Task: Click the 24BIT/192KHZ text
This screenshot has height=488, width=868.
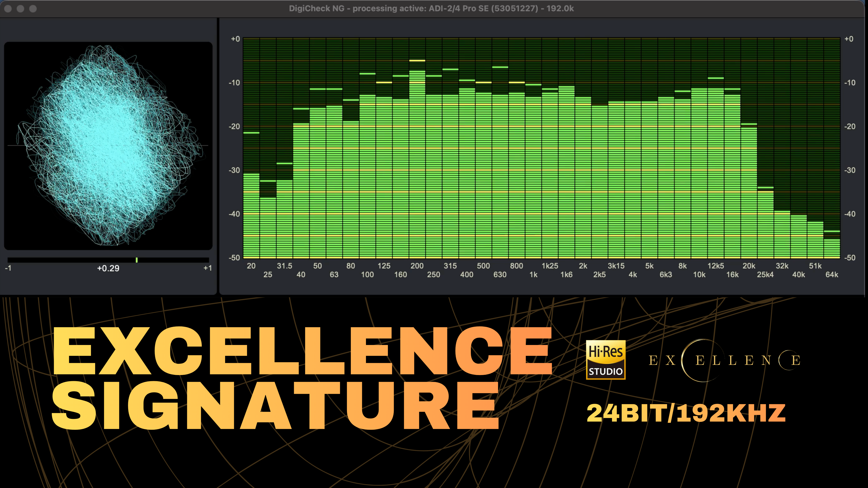Action: pos(686,413)
